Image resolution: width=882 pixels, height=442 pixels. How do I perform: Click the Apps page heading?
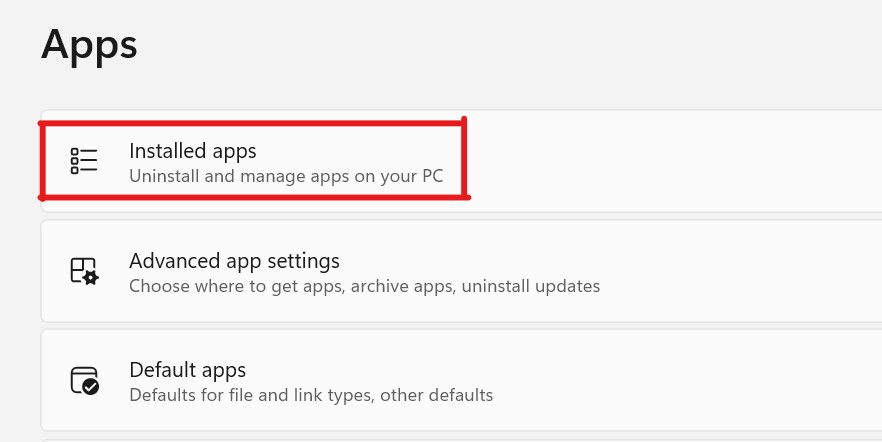[90, 44]
